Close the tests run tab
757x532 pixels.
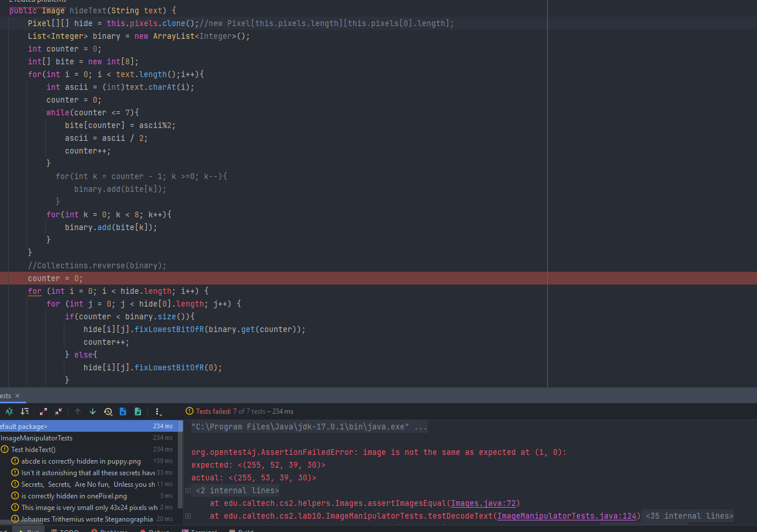17,396
